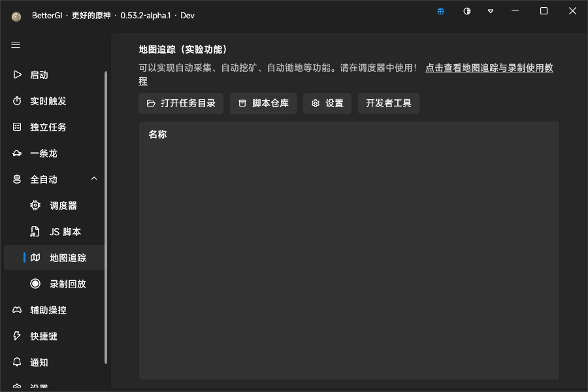Click the stopwatch icon beside 实时触发
This screenshot has height=392, width=588.
pos(17,101)
